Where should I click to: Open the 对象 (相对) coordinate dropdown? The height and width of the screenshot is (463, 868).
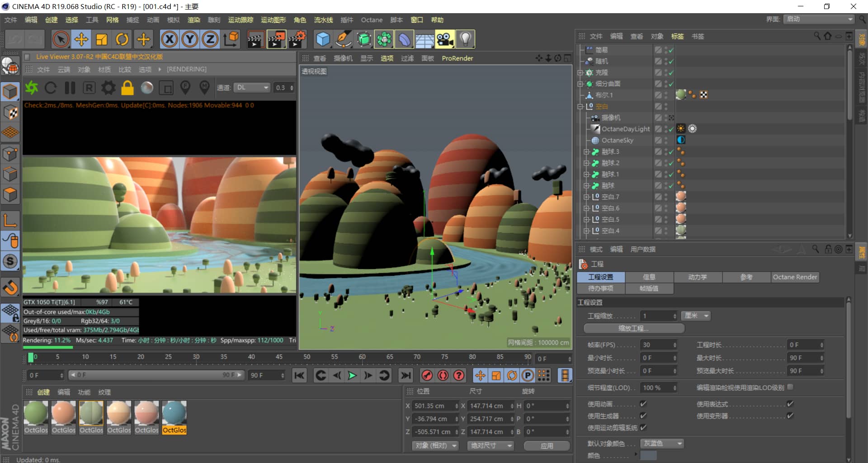pos(435,446)
